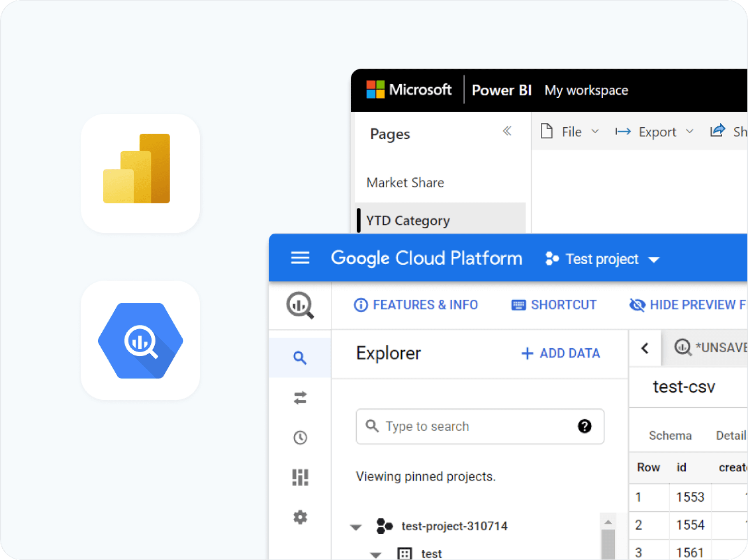Click the keyboard icon beside SHORTCUT

point(519,305)
